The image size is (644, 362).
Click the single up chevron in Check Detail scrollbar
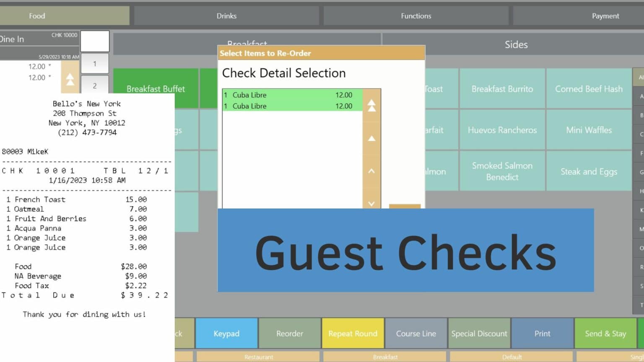pos(371,171)
